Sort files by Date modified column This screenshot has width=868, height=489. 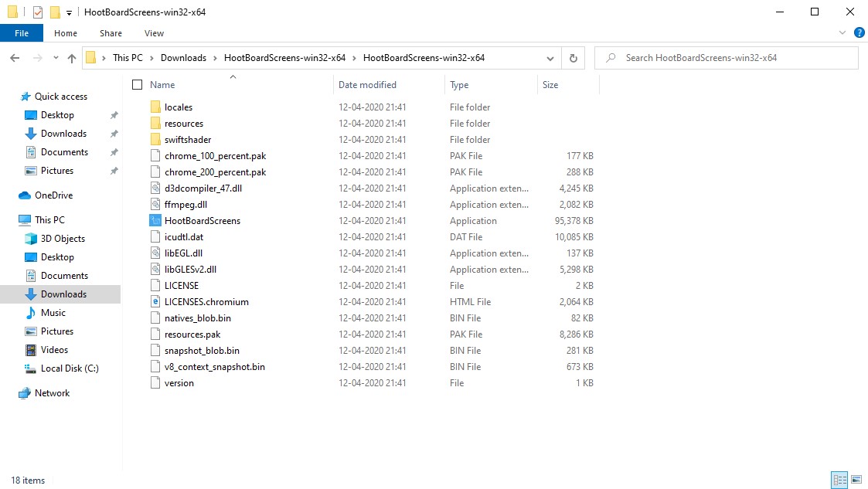(367, 85)
